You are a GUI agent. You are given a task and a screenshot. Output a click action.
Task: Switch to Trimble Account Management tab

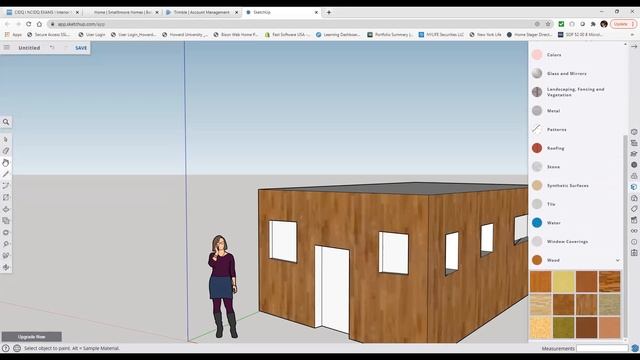(202, 12)
